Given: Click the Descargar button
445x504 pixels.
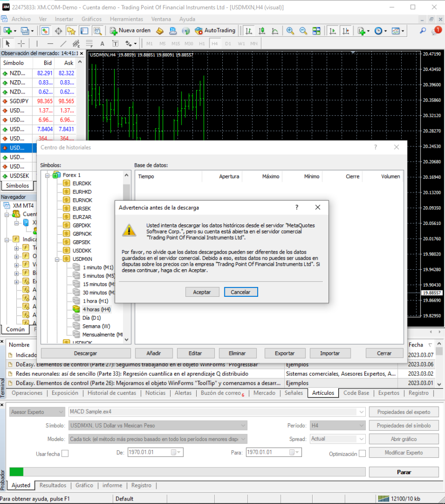Looking at the screenshot, I should click(x=86, y=353).
